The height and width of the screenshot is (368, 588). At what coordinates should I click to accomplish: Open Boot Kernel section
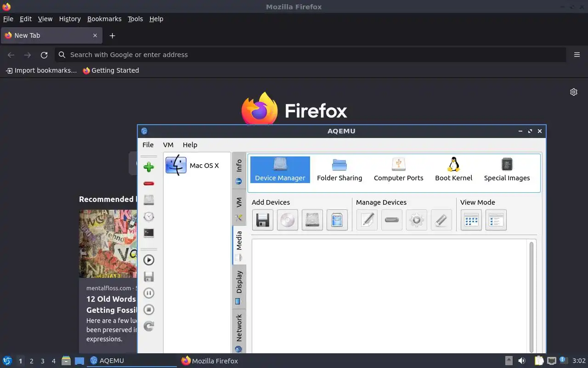(454, 170)
